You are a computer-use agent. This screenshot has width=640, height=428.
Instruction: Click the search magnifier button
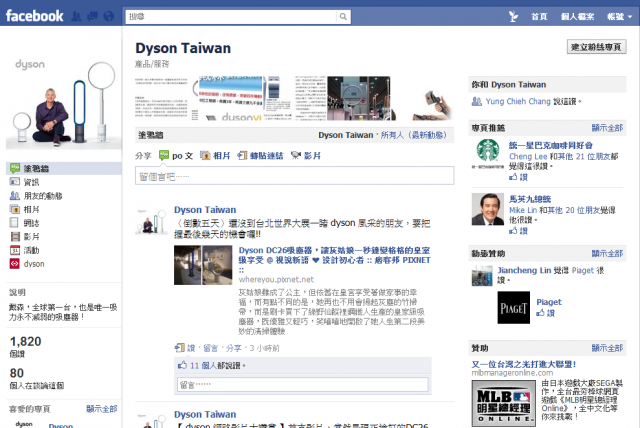click(343, 17)
